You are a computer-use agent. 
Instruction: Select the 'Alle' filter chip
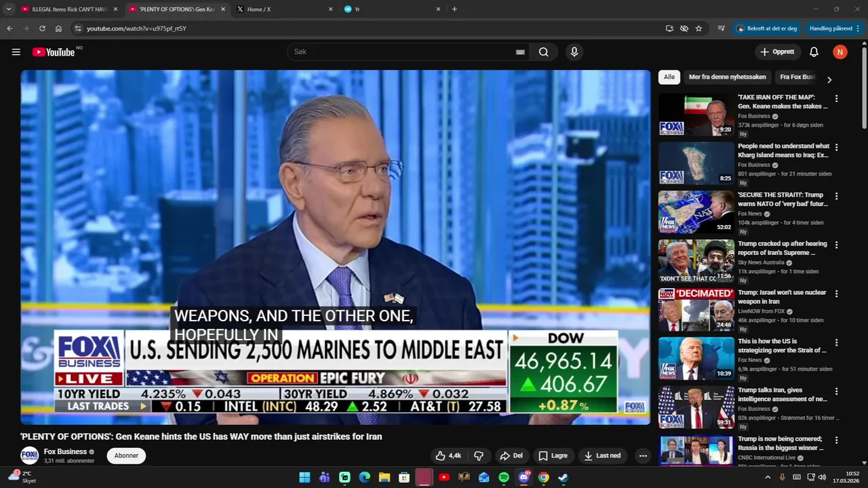point(669,77)
